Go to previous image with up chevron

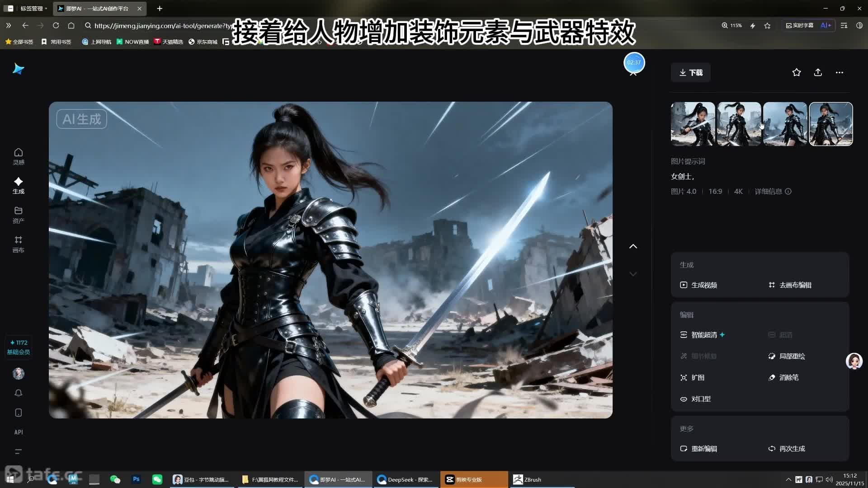click(633, 246)
